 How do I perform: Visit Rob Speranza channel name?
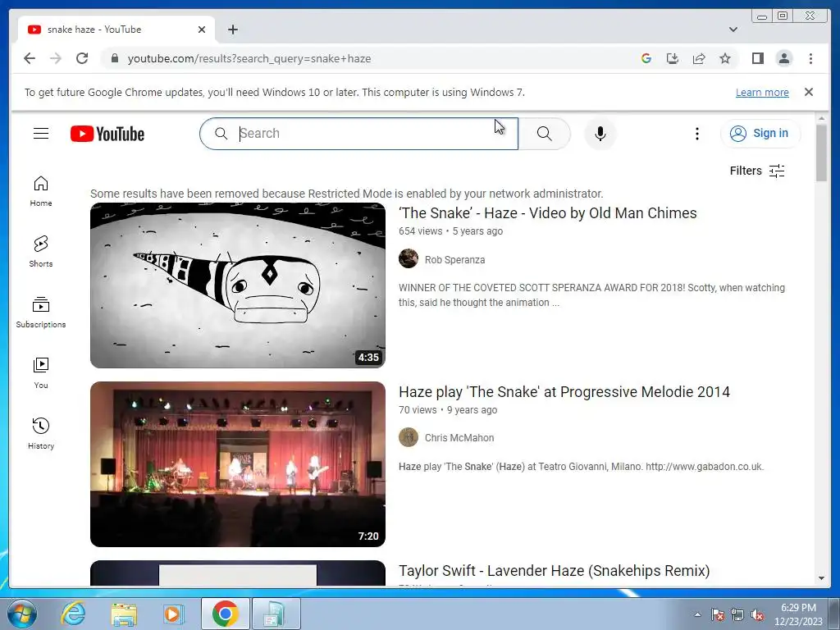[x=454, y=260]
